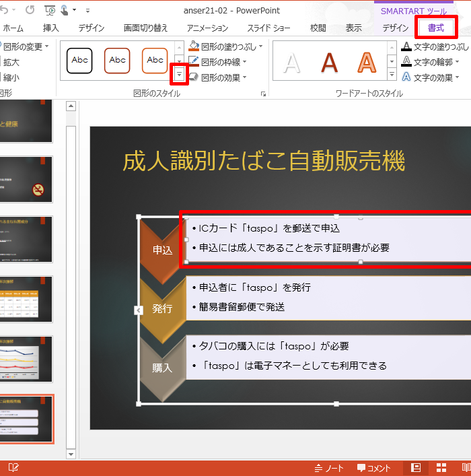Open the 表示 tab
Image resolution: width=471 pixels, height=476 pixels.
coord(353,28)
